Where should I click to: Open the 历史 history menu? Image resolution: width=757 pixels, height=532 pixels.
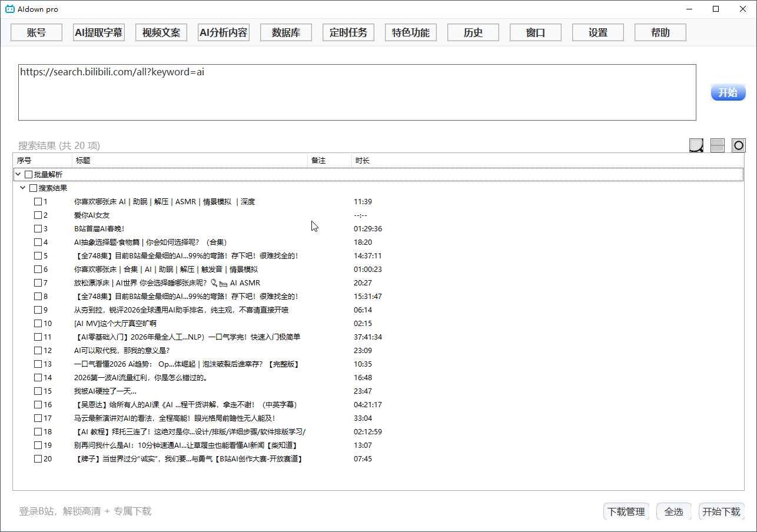(x=473, y=32)
